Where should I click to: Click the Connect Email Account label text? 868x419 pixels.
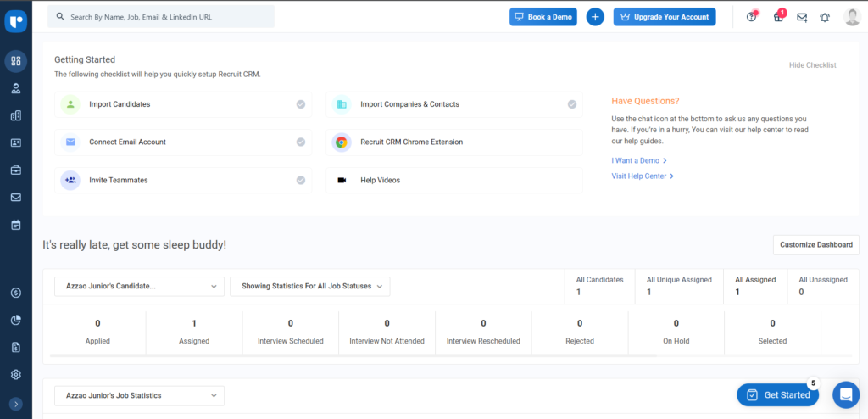(x=127, y=142)
